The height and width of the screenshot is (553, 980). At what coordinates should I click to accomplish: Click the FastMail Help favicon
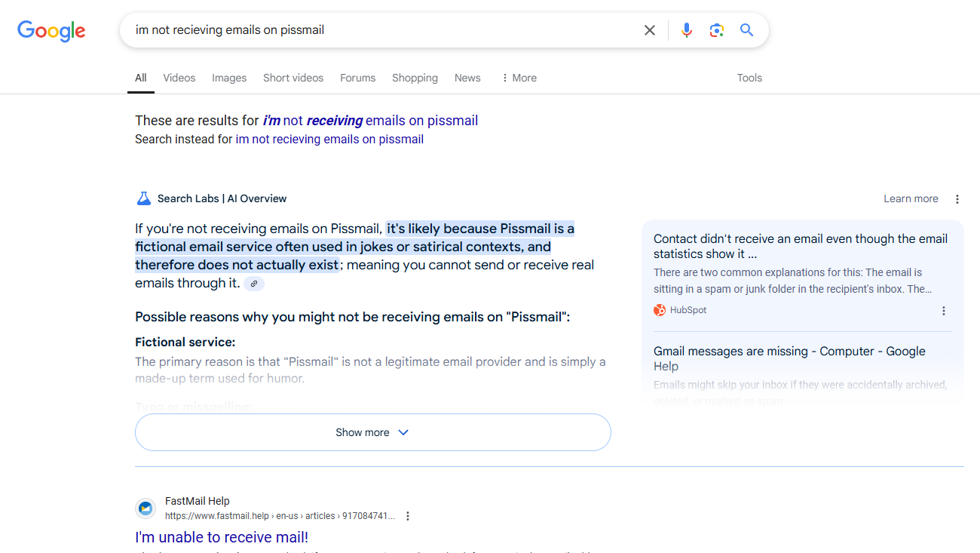[x=145, y=508]
